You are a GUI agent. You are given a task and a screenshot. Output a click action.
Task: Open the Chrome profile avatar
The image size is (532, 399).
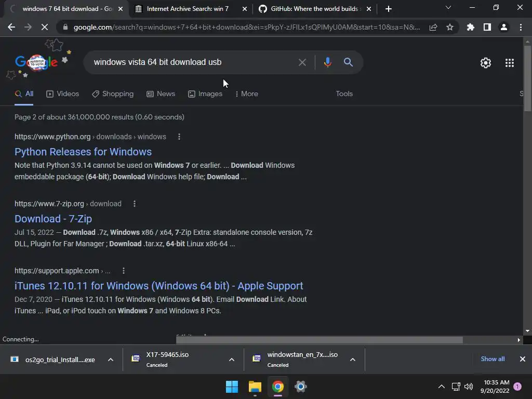click(x=504, y=27)
